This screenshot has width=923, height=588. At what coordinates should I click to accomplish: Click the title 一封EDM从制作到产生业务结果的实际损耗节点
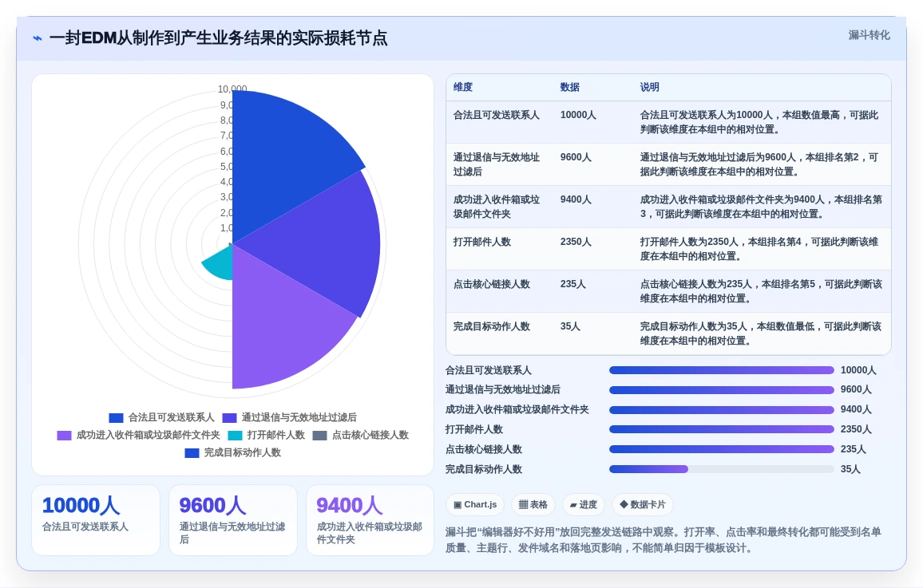[x=219, y=38]
